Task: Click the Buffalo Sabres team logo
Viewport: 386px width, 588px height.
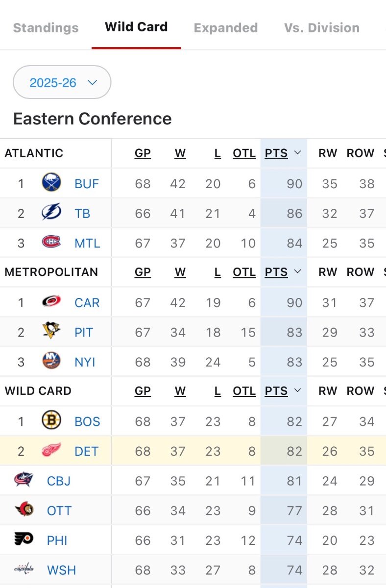Action: (51, 183)
